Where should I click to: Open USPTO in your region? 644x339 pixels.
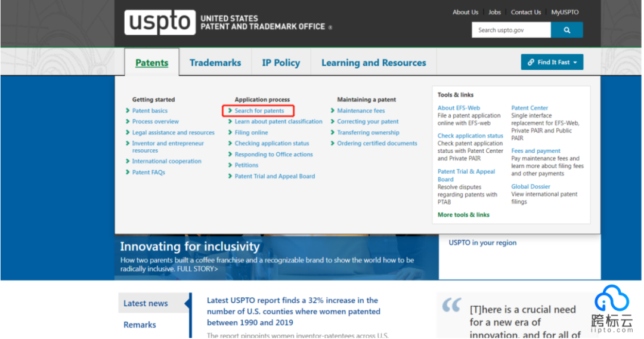[482, 242]
